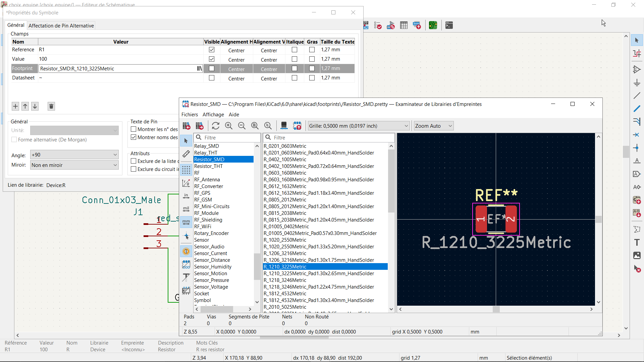Open footprint library browser icon in field
This screenshot has width=644, height=362.
199,68
